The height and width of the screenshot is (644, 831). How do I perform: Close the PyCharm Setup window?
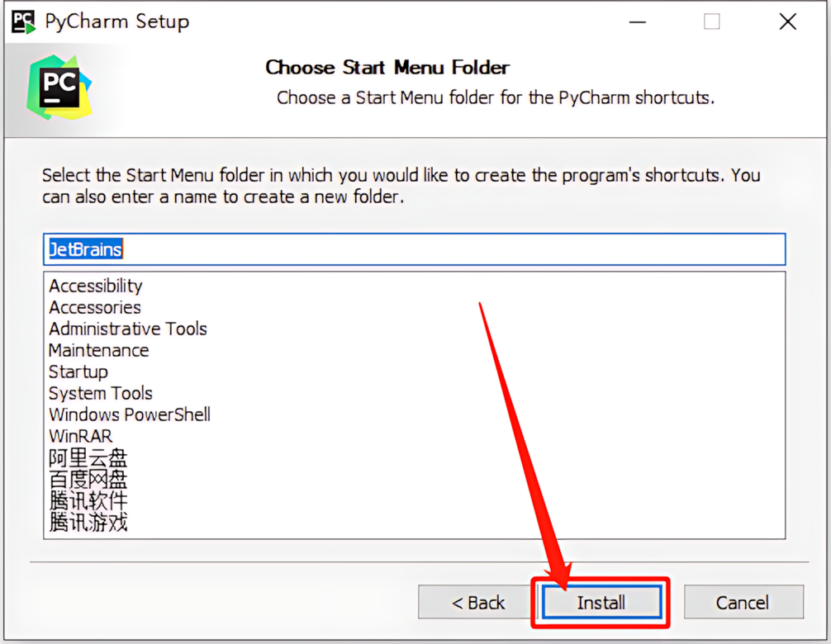pos(787,21)
